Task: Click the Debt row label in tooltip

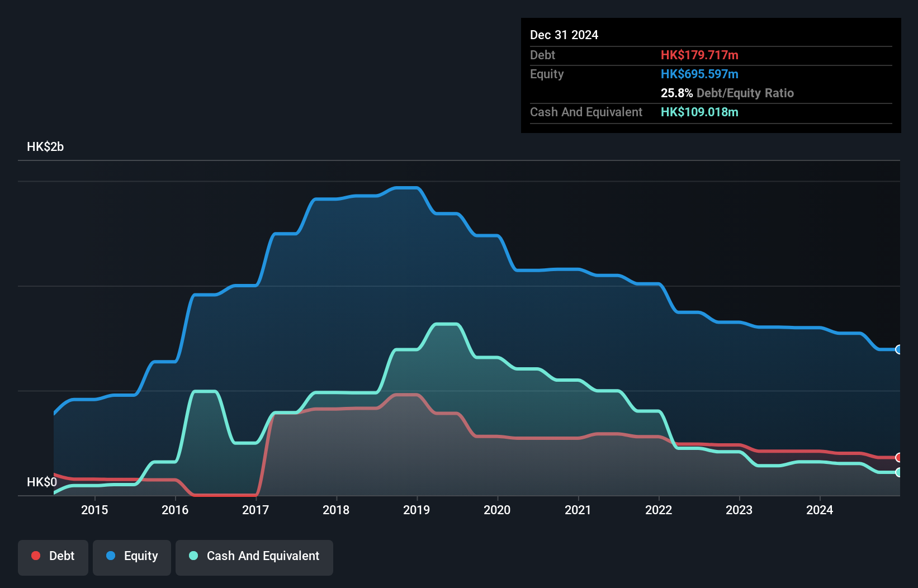Action: coord(542,55)
